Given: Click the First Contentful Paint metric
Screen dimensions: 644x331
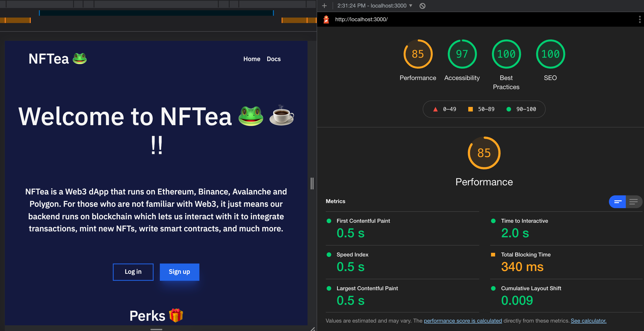Looking at the screenshot, I should [x=402, y=229].
